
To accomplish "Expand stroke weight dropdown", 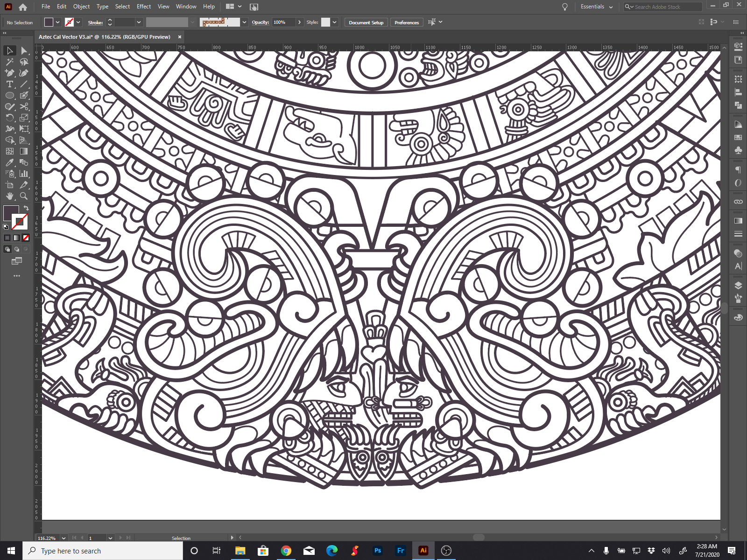I will coord(139,22).
